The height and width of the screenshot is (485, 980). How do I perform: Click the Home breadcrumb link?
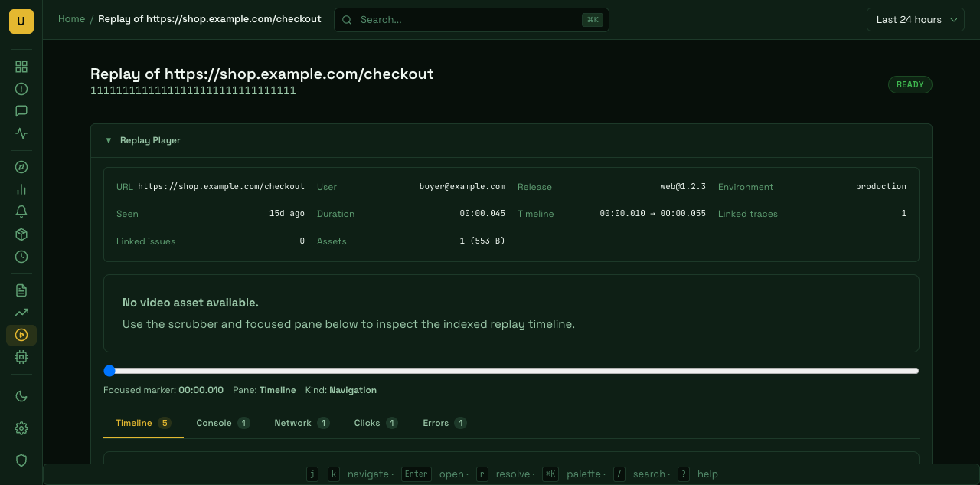pyautogui.click(x=71, y=19)
